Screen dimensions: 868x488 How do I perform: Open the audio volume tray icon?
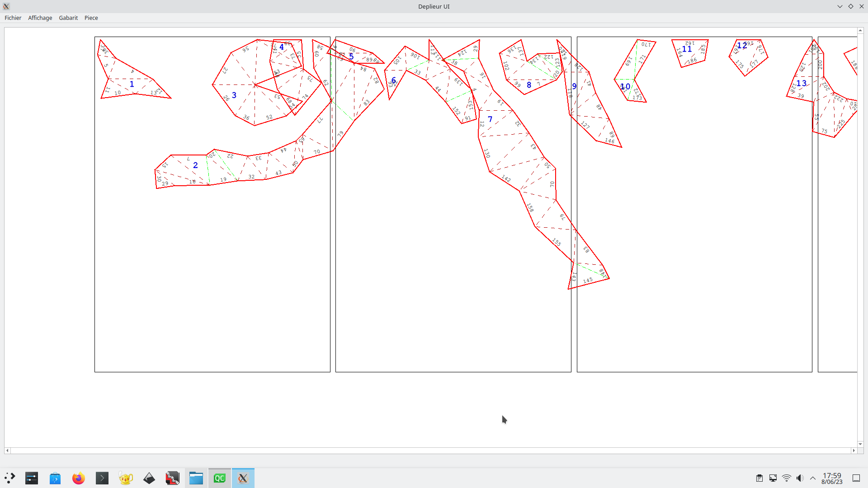[800, 478]
